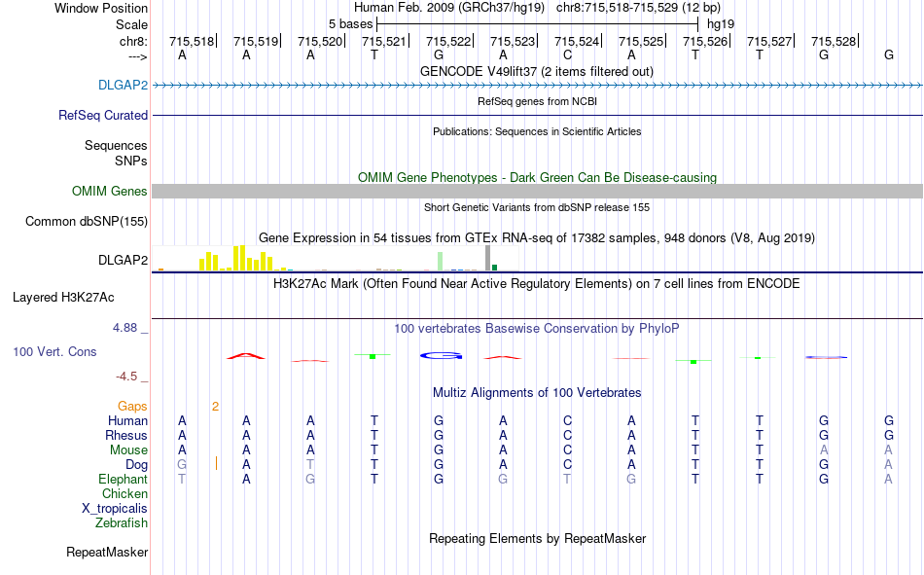Click the Elephant species label
This screenshot has width=924, height=575.
click(124, 479)
